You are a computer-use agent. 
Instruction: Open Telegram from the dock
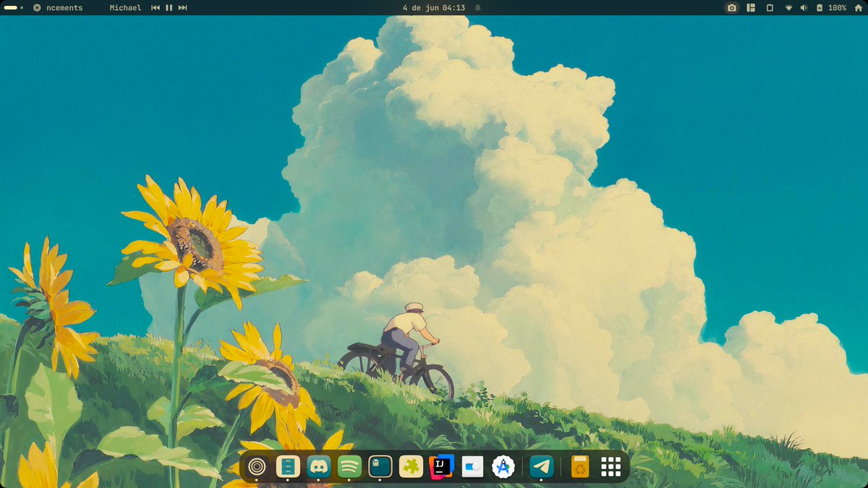click(541, 467)
